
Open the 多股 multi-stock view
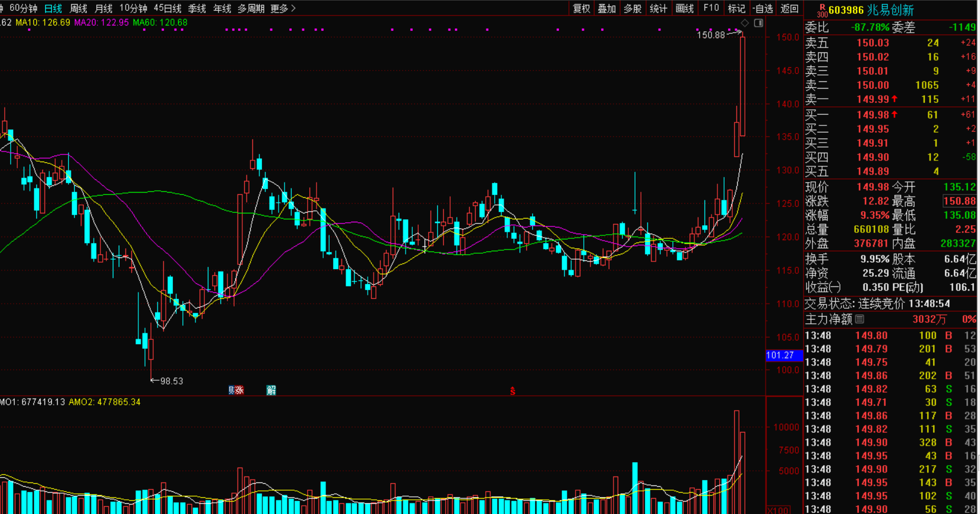632,8
